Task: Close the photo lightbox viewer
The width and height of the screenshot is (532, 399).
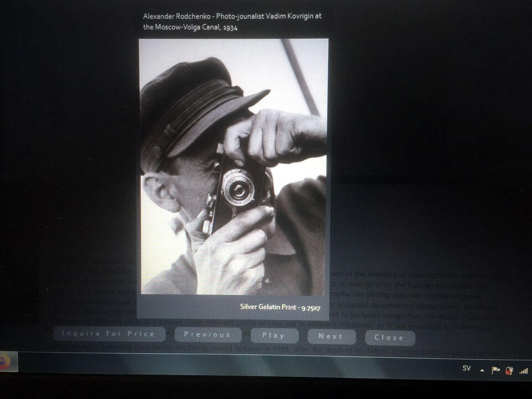Action: [x=390, y=337]
